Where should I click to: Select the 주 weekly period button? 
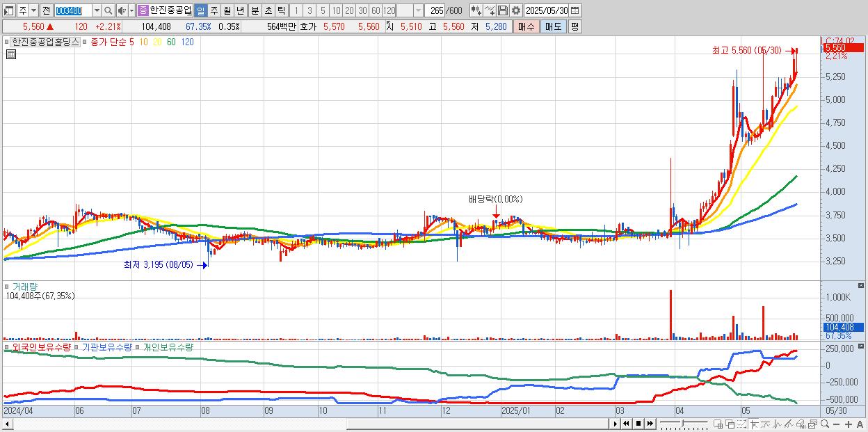pos(214,10)
